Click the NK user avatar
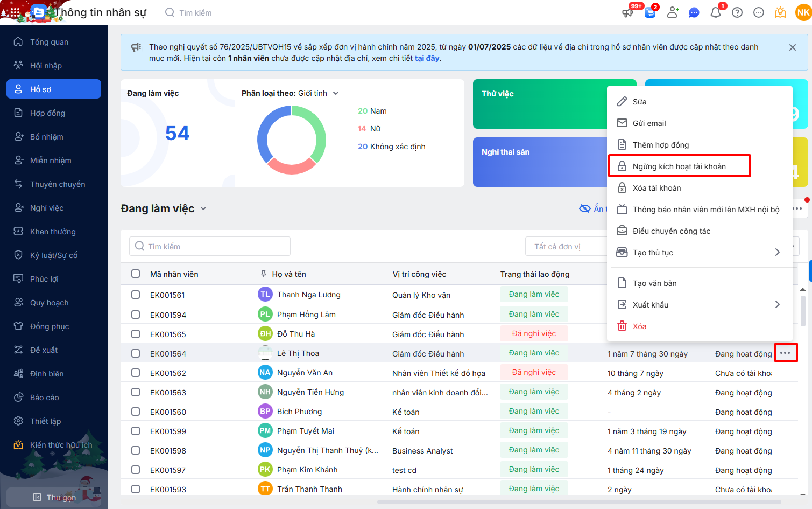The image size is (812, 509). pos(803,12)
